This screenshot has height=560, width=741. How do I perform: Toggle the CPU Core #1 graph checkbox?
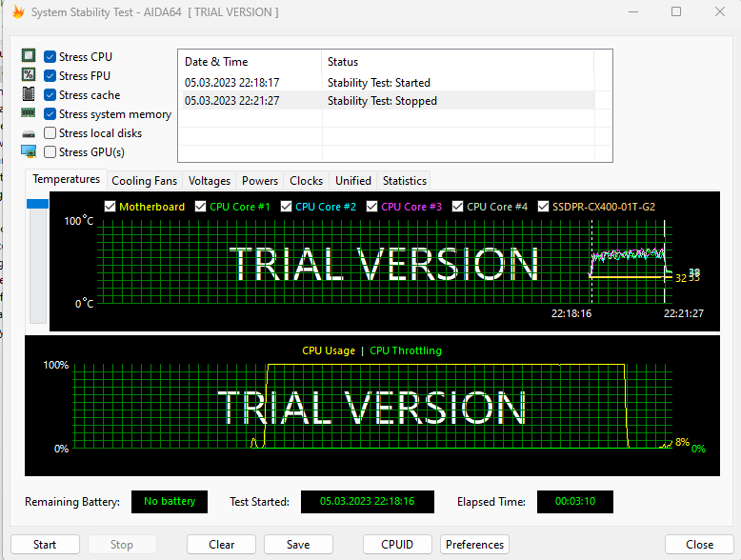pyautogui.click(x=200, y=207)
